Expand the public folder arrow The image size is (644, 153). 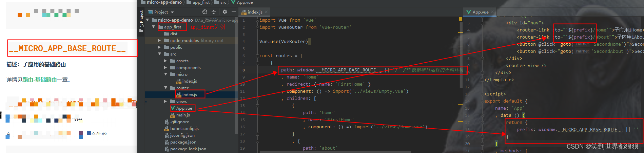[159, 47]
